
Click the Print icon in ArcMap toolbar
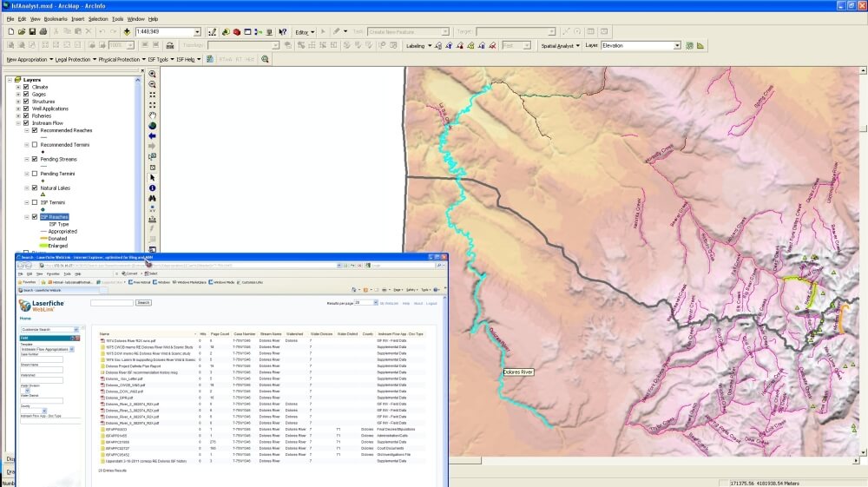tap(43, 32)
